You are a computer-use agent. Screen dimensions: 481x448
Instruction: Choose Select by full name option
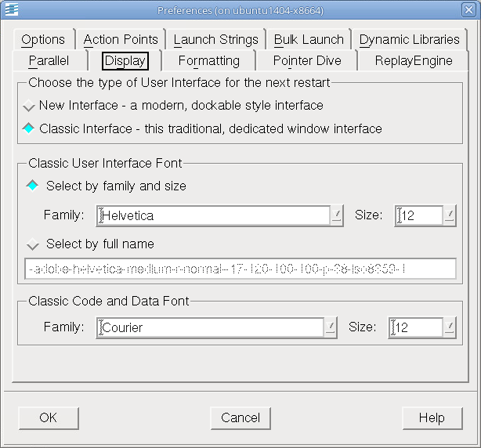click(33, 244)
